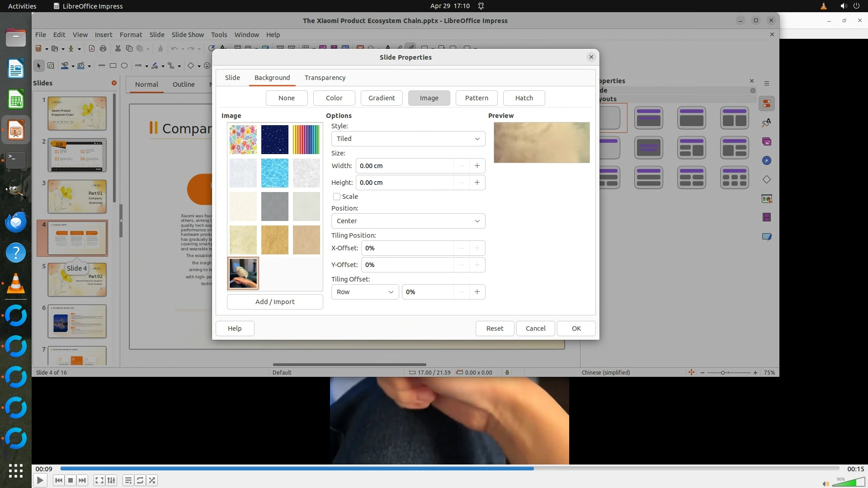Open VLC extended settings equalizer icon

[111, 480]
